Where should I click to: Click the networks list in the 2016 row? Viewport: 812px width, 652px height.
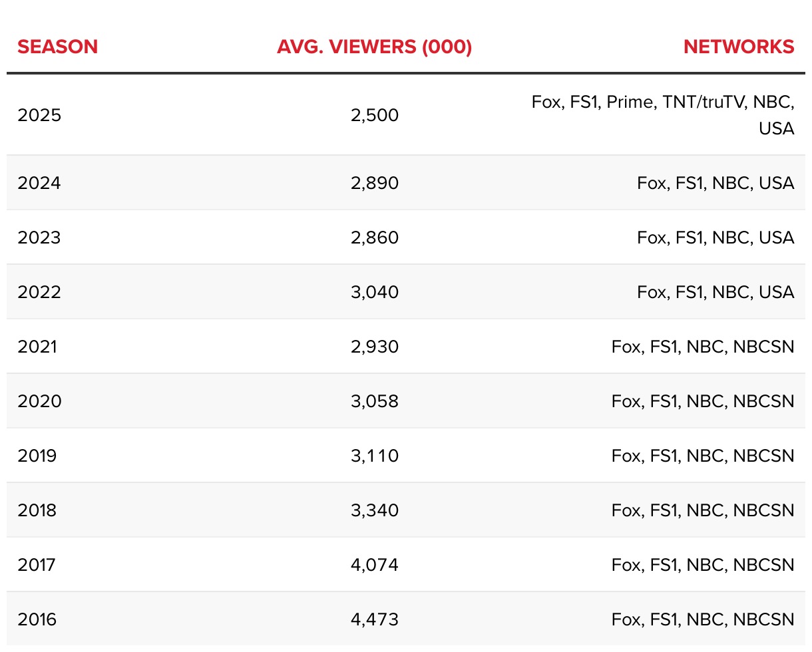(703, 619)
